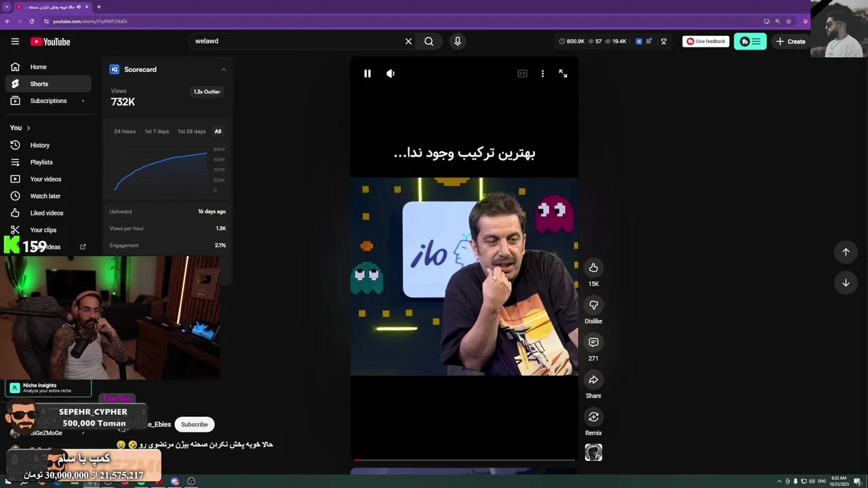Go back in browser history
Viewport: 868px width, 488px height.
point(7,21)
